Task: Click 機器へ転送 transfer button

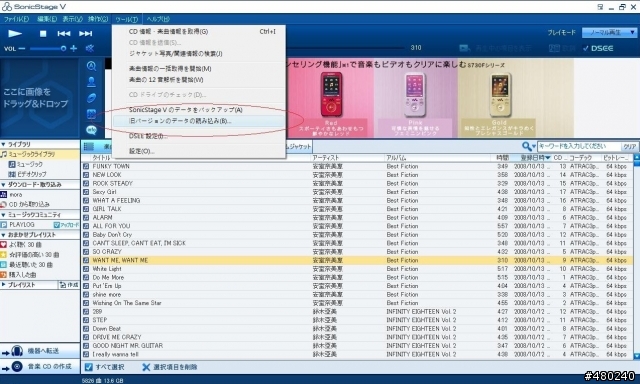Action: pos(40,351)
